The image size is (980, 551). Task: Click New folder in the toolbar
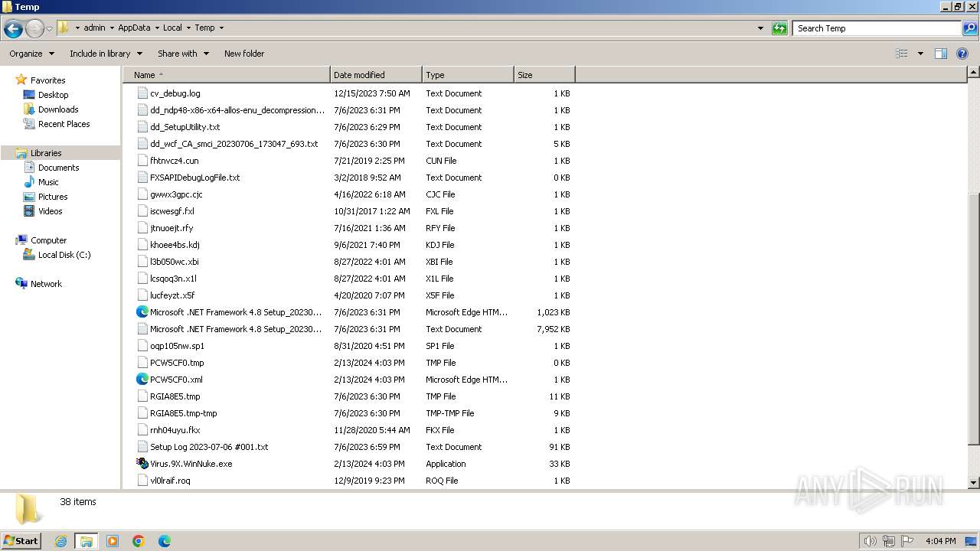point(244,54)
